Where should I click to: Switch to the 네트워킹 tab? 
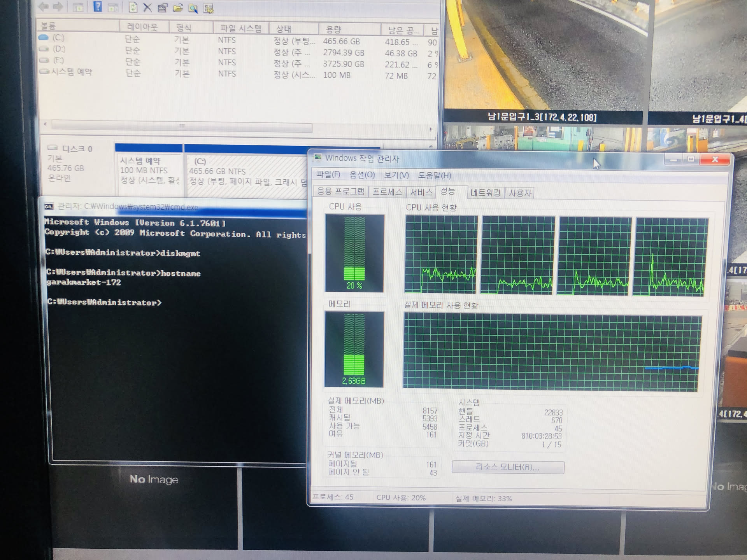point(485,193)
